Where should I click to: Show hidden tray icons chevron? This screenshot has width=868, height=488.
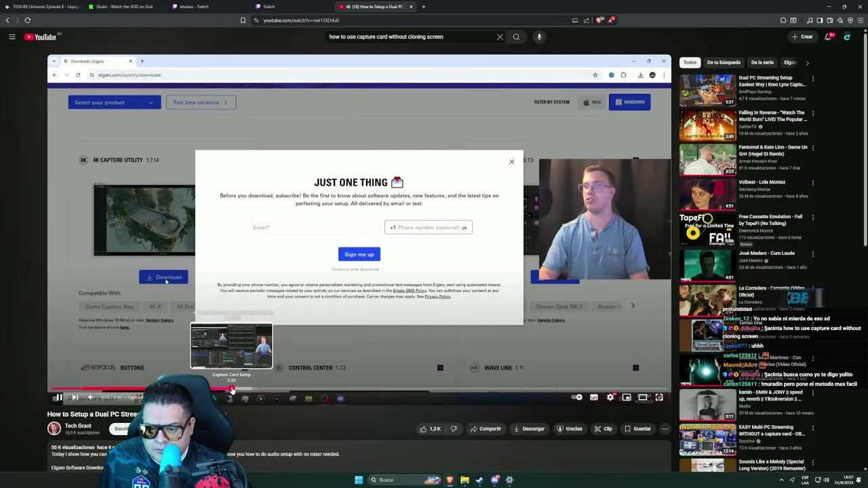tap(781, 480)
